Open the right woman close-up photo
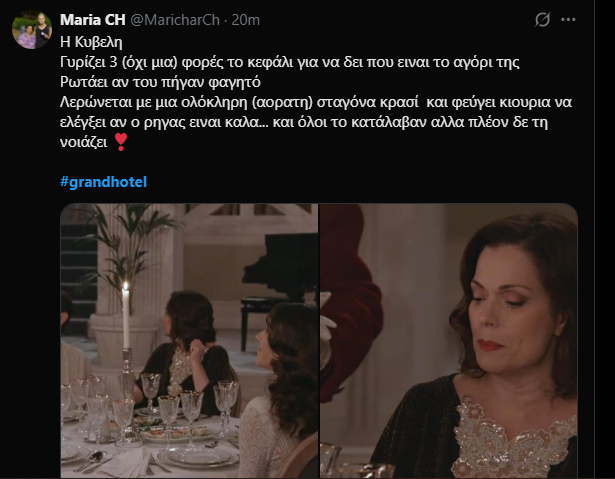 [x=449, y=341]
